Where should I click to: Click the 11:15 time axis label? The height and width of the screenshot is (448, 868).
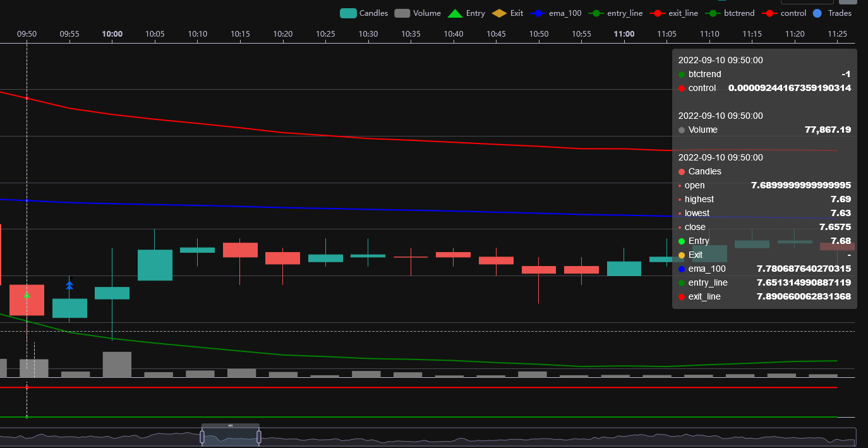tap(752, 33)
